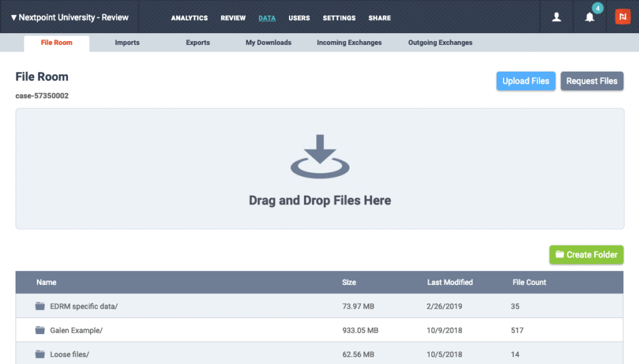Click the folder icon beside Loose files
639x364 pixels.
[39, 353]
